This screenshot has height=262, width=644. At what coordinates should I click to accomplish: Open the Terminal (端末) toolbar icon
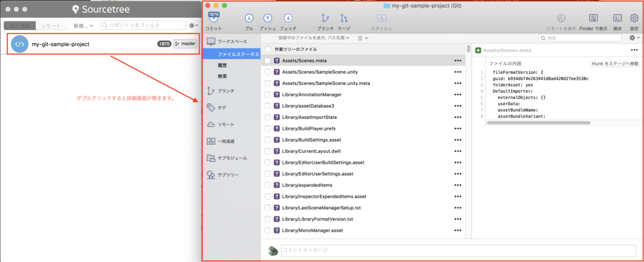[x=617, y=18]
